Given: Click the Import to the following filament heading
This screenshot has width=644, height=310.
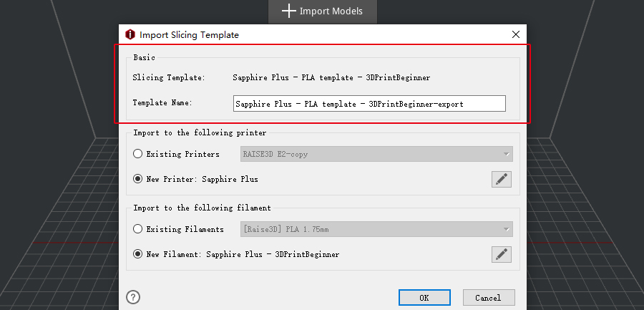Looking at the screenshot, I should pos(202,208).
